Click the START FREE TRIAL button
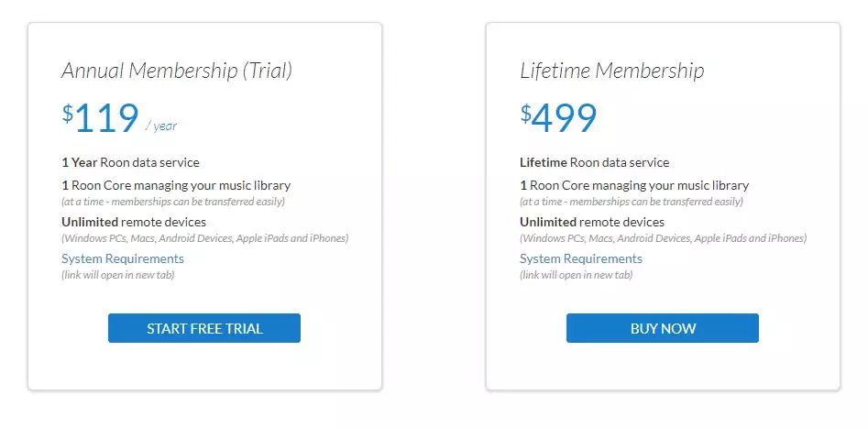This screenshot has width=868, height=428. tap(204, 328)
